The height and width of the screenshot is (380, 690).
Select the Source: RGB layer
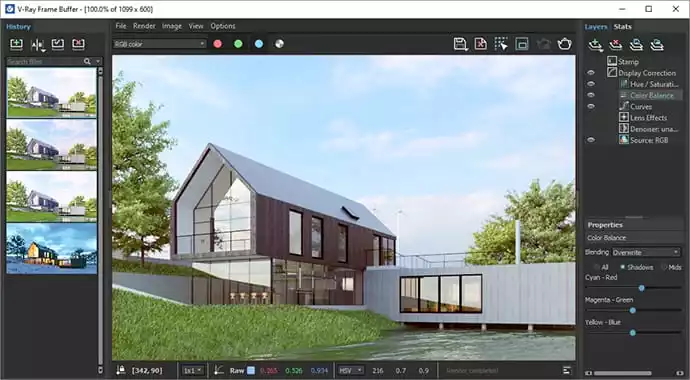click(649, 140)
